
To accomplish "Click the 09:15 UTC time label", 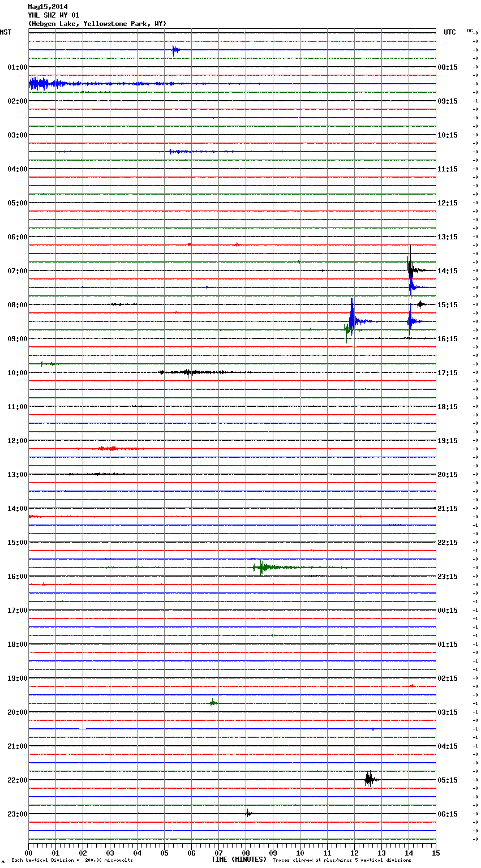I will coord(448,101).
